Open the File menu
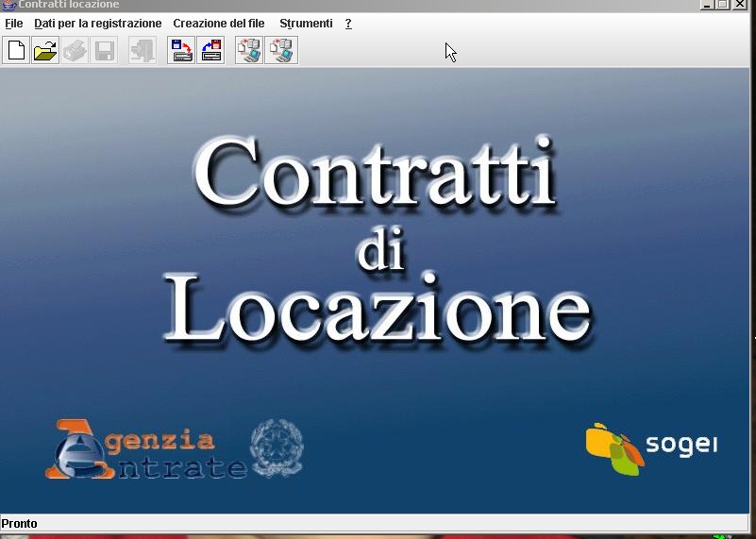Screen dimensions: 756x539 pos(14,24)
